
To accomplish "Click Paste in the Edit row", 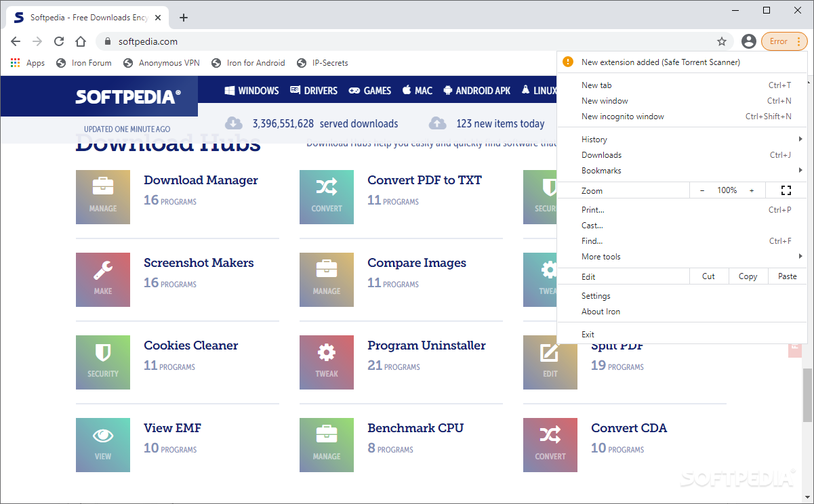I will [x=788, y=276].
